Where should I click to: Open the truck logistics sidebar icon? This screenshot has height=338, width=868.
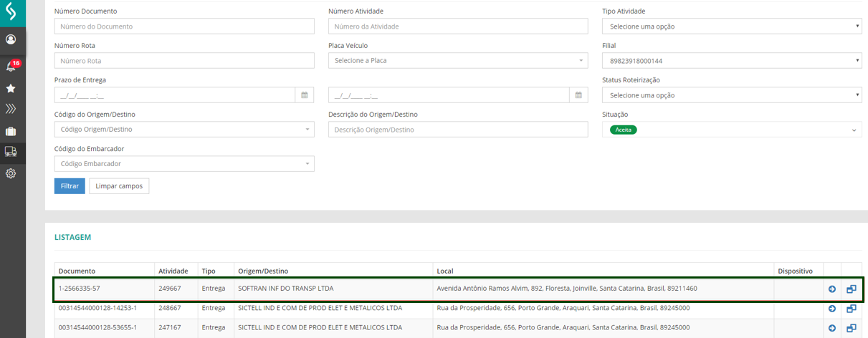click(11, 152)
